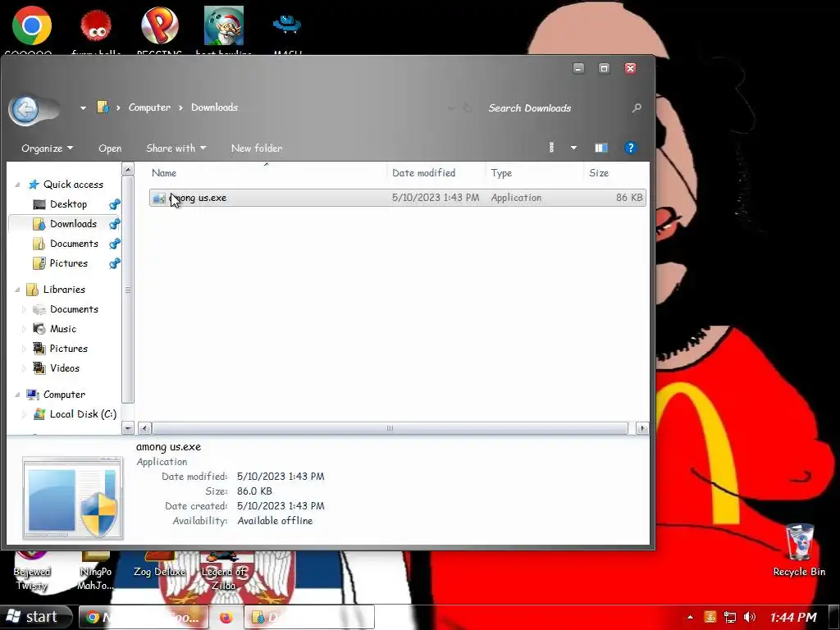Viewport: 840px width, 630px height.
Task: Click the pin icon next to Quick access Documents
Action: click(114, 244)
